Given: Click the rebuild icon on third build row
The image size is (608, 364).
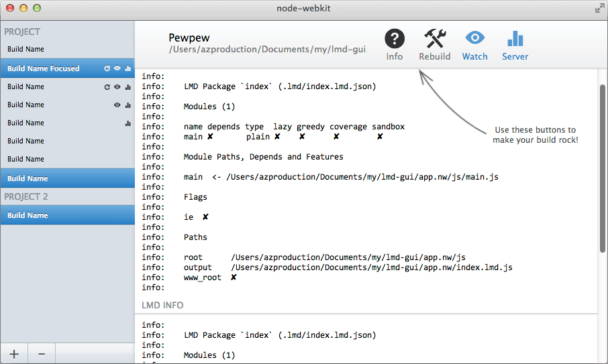Looking at the screenshot, I should [x=107, y=87].
